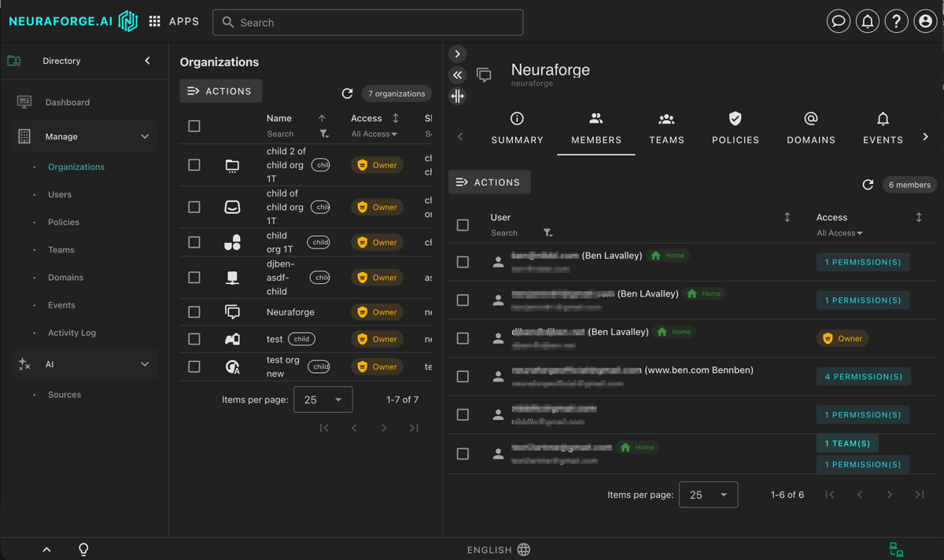944x560 pixels.
Task: Click the members User search field
Action: pyautogui.click(x=514, y=234)
